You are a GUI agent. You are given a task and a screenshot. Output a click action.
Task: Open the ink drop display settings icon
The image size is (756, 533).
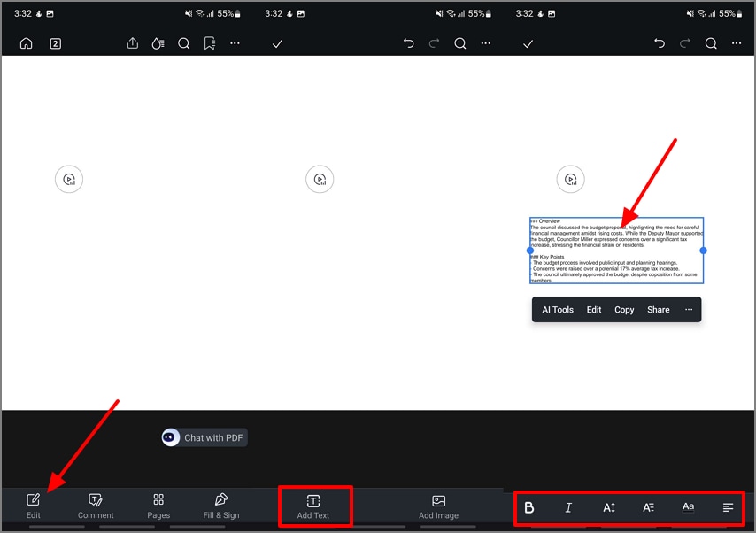click(x=158, y=44)
